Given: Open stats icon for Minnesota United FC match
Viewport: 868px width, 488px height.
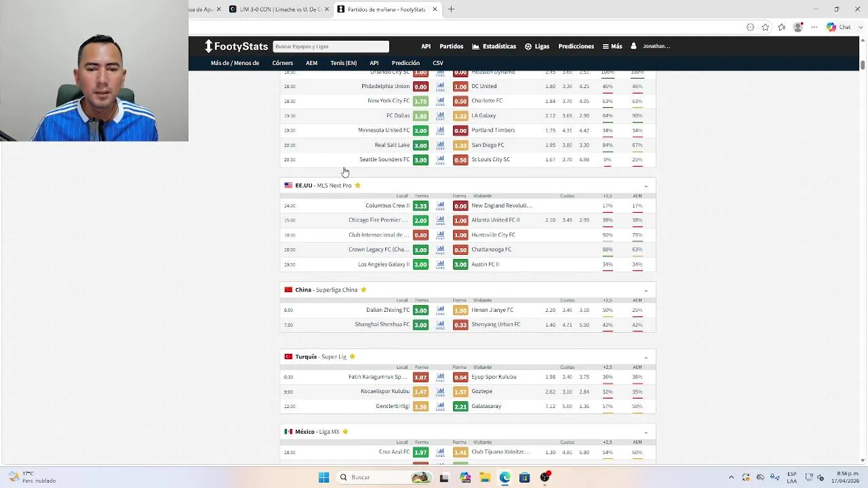Looking at the screenshot, I should click(440, 131).
